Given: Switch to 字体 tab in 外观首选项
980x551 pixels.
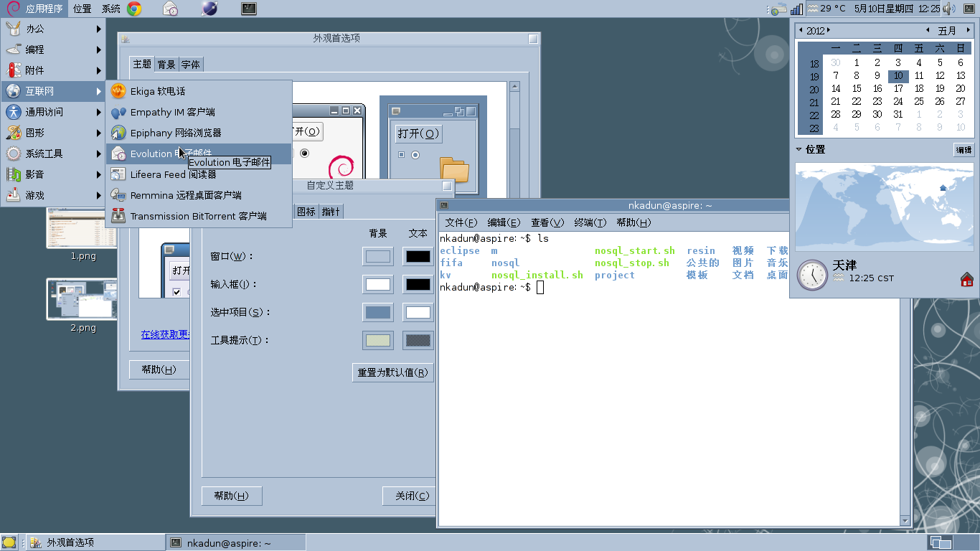Looking at the screenshot, I should pos(191,65).
